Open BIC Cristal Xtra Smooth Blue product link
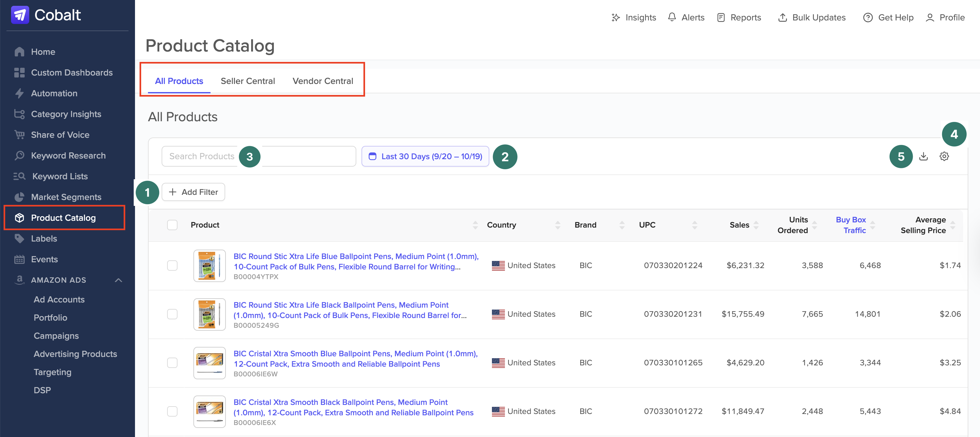The width and height of the screenshot is (980, 437). (356, 359)
